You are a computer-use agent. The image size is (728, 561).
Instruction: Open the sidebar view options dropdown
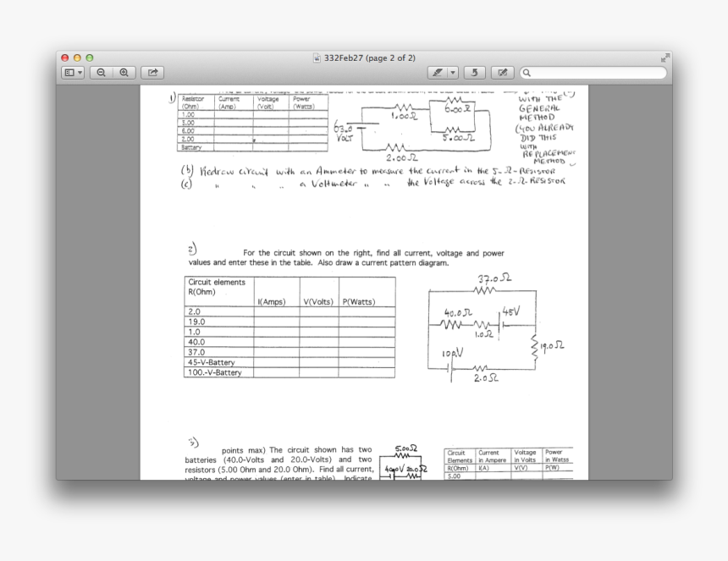(x=81, y=73)
